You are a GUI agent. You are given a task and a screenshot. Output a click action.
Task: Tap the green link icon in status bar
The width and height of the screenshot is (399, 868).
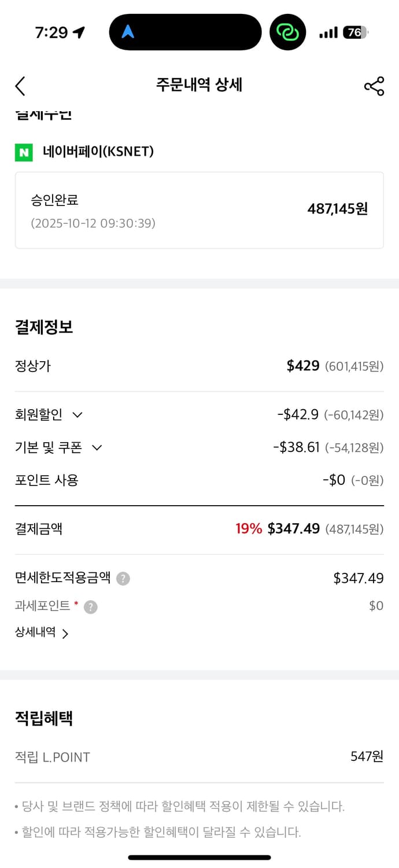287,32
